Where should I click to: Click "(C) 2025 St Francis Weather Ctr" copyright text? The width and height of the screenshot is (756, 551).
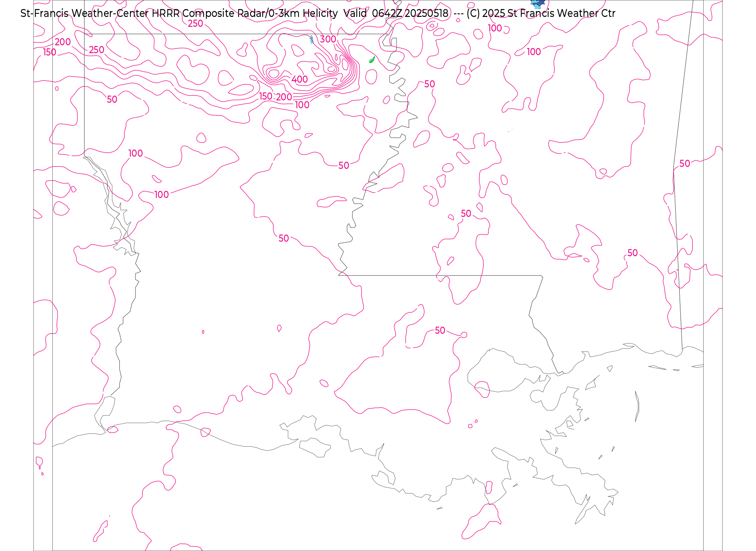541,13
